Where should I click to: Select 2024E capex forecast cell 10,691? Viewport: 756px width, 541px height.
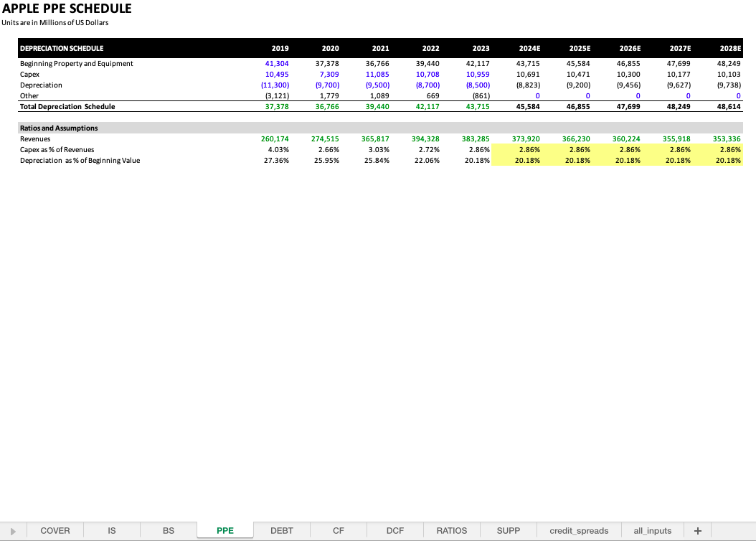click(x=528, y=74)
